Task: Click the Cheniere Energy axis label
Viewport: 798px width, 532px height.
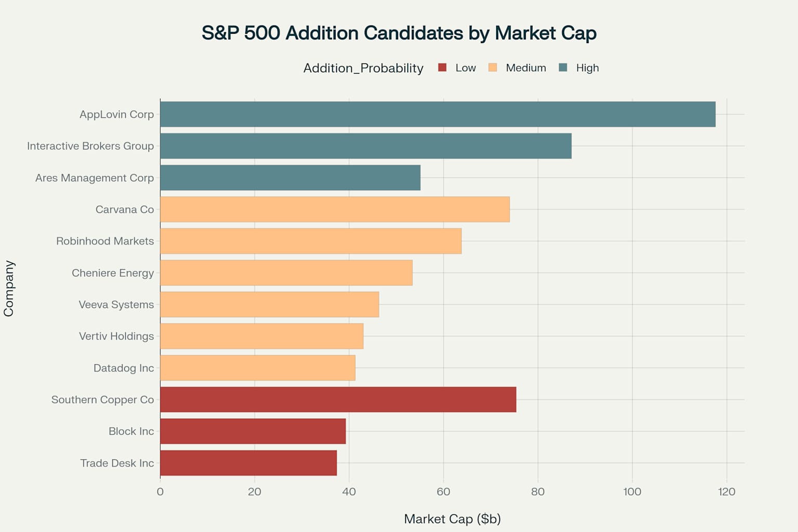Action: coord(113,273)
